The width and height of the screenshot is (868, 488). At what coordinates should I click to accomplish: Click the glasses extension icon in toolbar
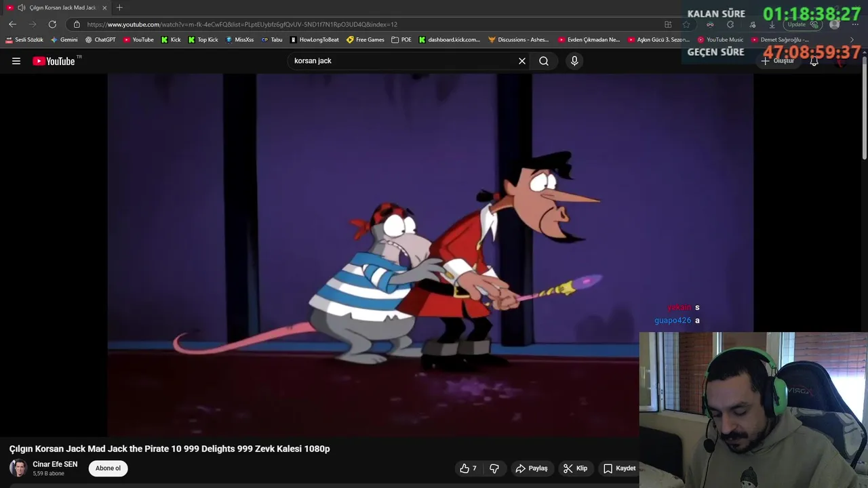coord(710,24)
